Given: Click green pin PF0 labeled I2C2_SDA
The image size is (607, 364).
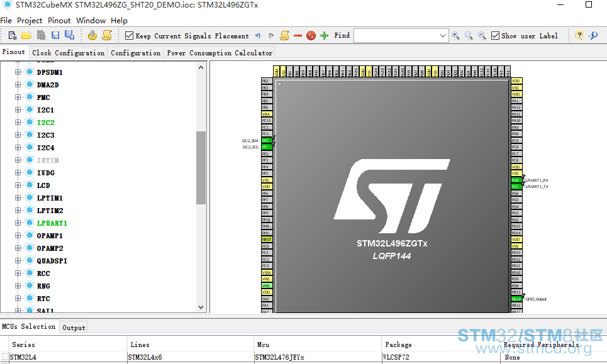Looking at the screenshot, I should tap(267, 140).
